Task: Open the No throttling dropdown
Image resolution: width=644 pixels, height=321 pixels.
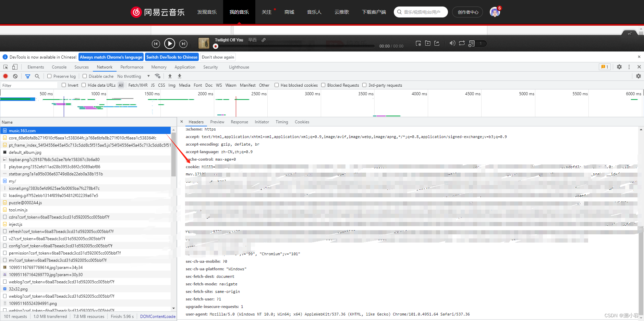Action: click(x=133, y=76)
